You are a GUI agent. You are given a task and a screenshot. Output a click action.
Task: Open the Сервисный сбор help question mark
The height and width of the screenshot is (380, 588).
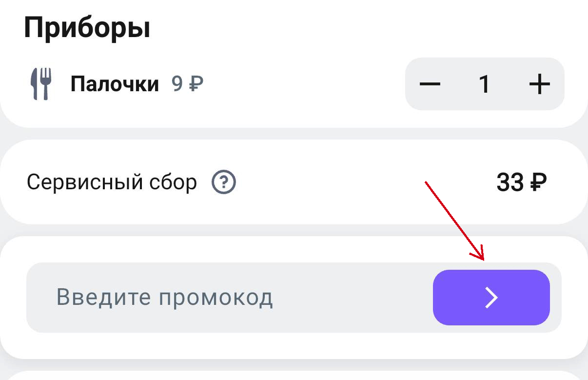click(x=224, y=183)
